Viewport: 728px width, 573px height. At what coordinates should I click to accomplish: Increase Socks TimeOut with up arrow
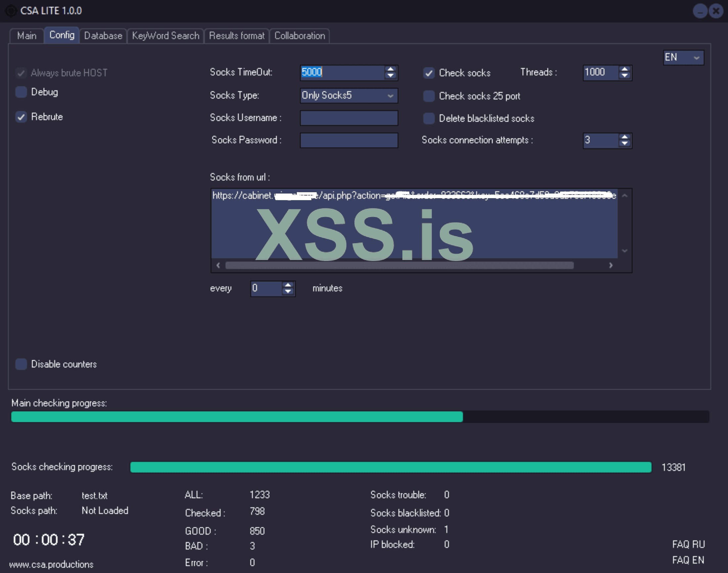tap(390, 69)
